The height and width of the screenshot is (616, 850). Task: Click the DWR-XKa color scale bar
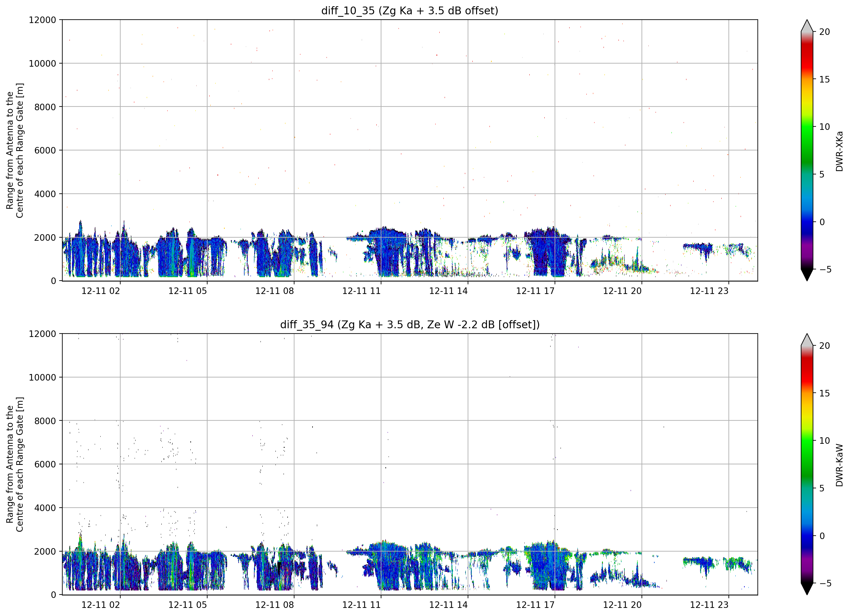tap(807, 150)
